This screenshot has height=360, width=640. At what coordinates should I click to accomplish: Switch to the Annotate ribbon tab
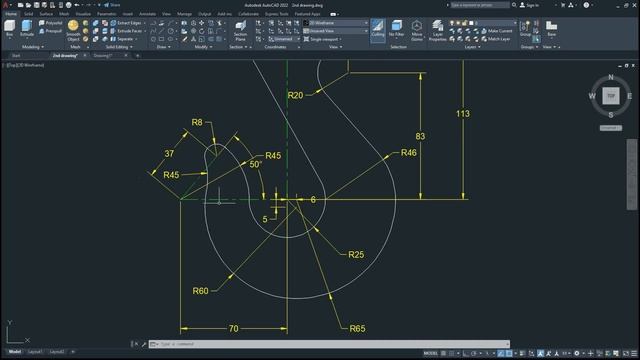click(147, 14)
